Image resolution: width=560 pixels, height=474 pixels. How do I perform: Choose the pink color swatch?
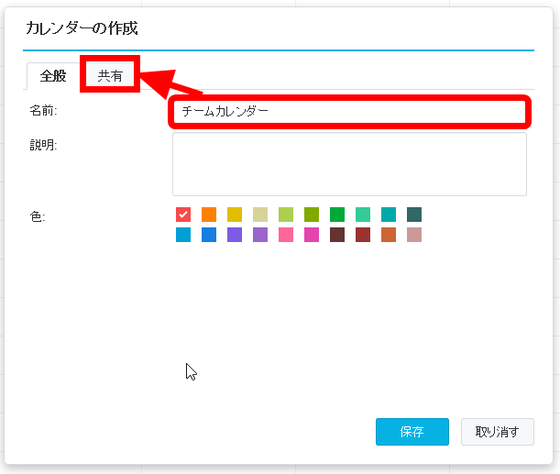click(x=286, y=235)
